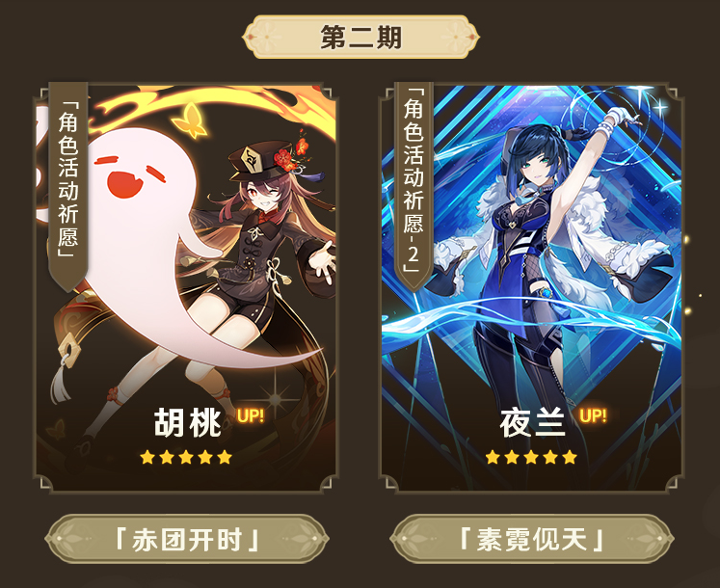Select the 「赤团开时」 banner label

pyautogui.click(x=186, y=539)
